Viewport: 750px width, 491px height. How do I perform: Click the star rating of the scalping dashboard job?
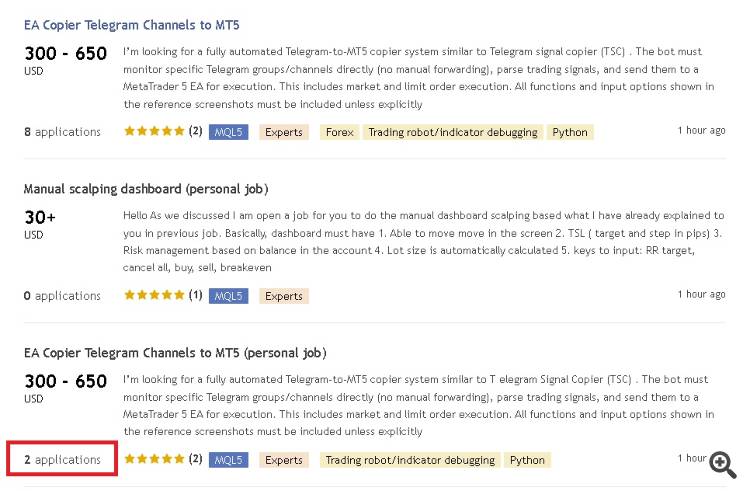pyautogui.click(x=154, y=295)
